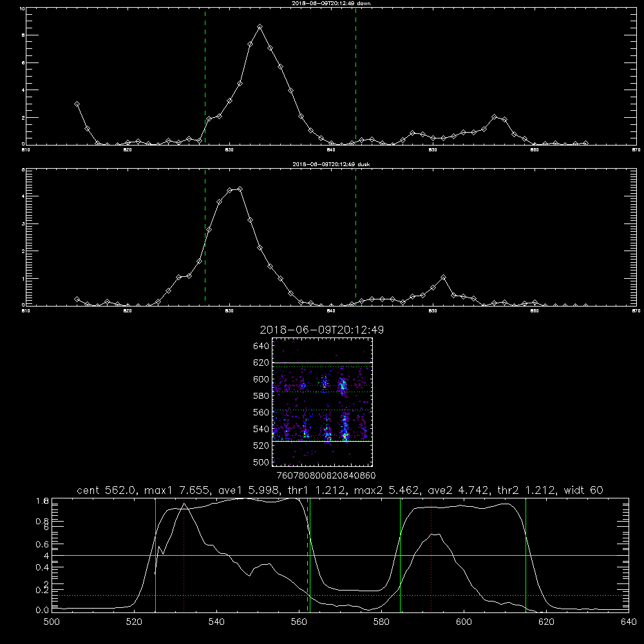Click the 500 label on the bottom plot's x-axis
644x644 pixels.
coord(52,622)
